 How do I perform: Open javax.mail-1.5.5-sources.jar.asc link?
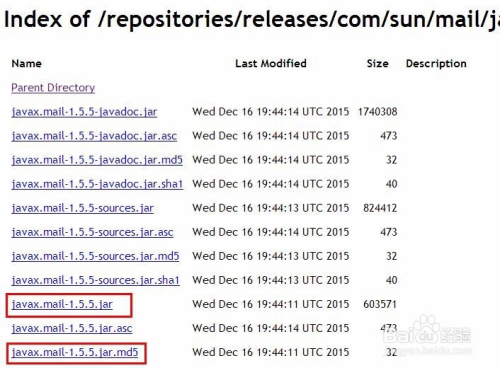(92, 232)
